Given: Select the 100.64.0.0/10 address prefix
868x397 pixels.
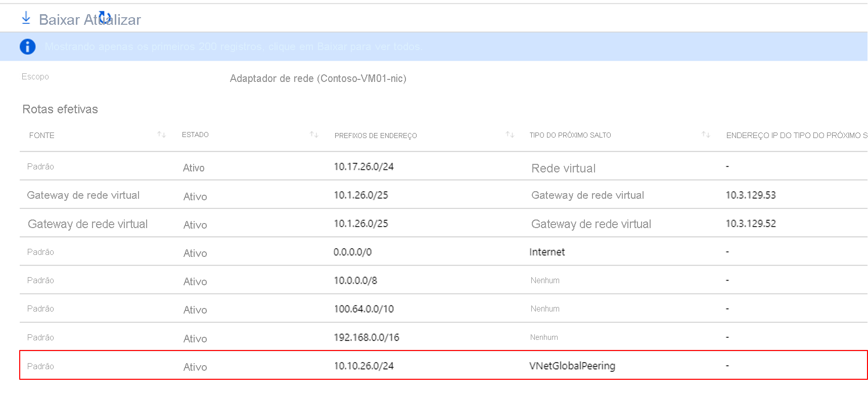Looking at the screenshot, I should pyautogui.click(x=363, y=308).
